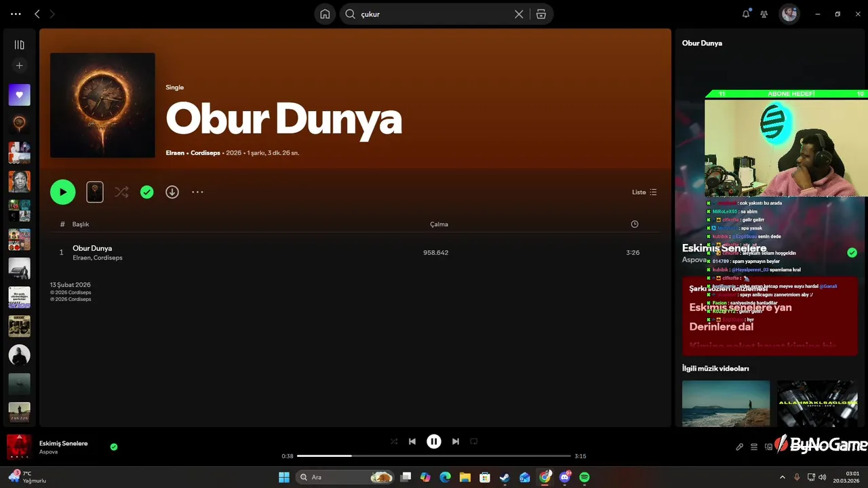
Task: Expand the system tray hidden icons chevron
Action: point(782,477)
